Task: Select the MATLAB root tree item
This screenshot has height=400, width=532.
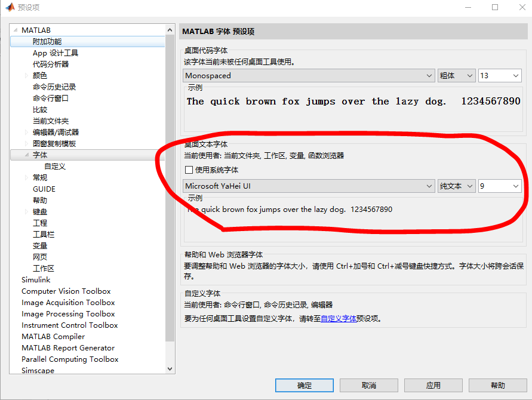Action: point(36,30)
